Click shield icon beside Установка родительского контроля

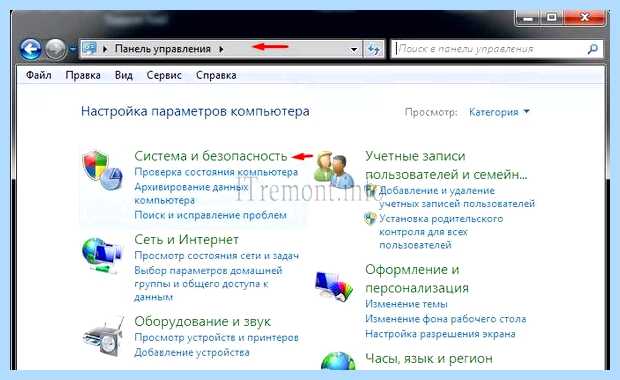pos(370,219)
